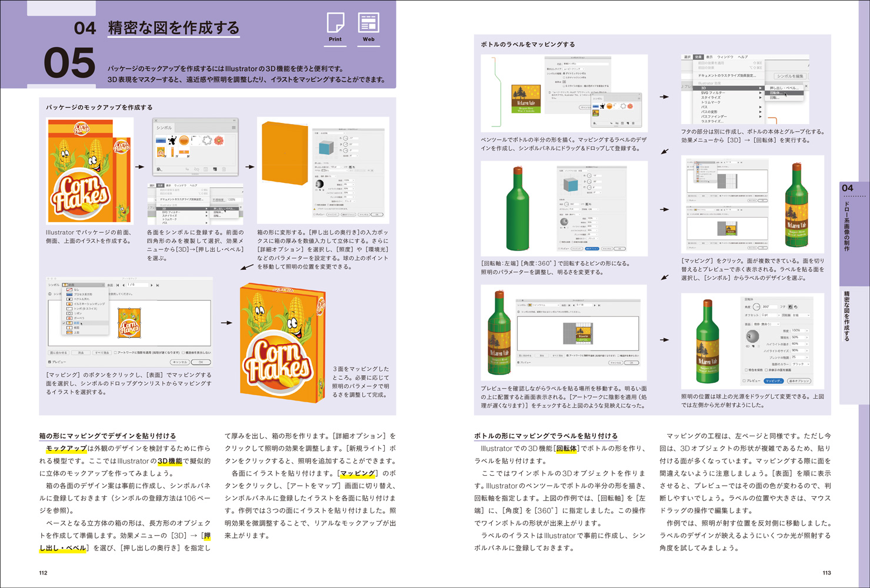Viewport: 870px width, 588px height.
Task: Click the Web browser icon in header
Action: click(x=369, y=23)
